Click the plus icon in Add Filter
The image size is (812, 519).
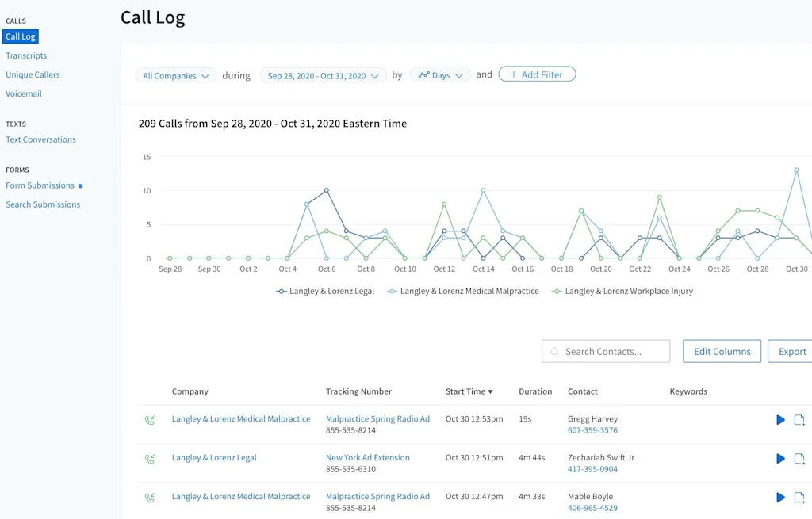514,74
